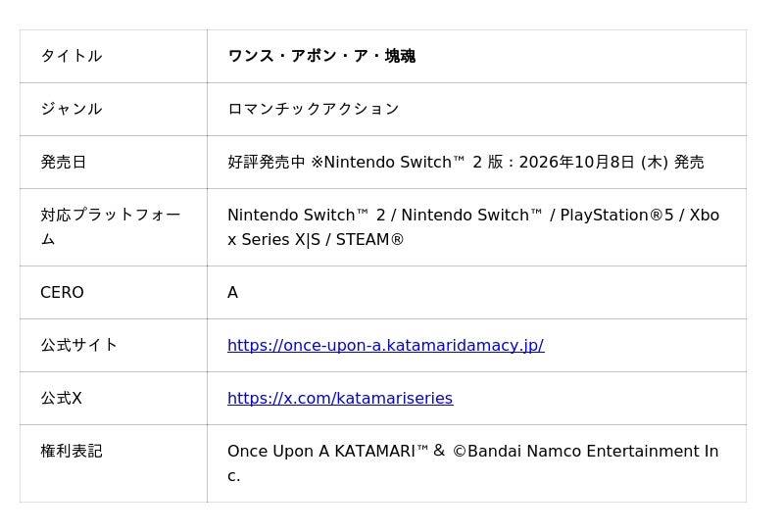This screenshot has width=784, height=532.
Task: Click the CERO rating value A
Action: [232, 293]
